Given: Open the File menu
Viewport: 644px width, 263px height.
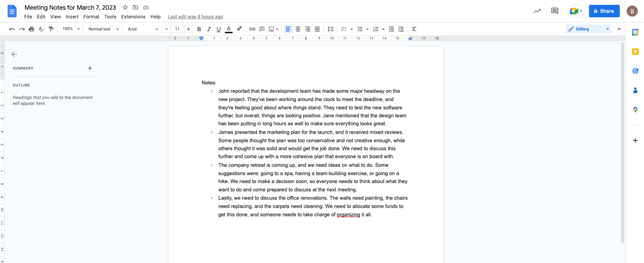Looking at the screenshot, I should click(28, 16).
